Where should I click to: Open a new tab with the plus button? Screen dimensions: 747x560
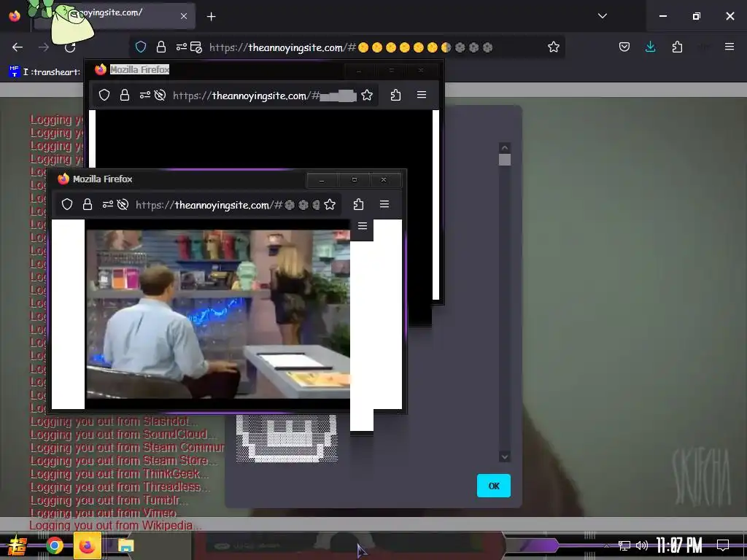pyautogui.click(x=211, y=17)
